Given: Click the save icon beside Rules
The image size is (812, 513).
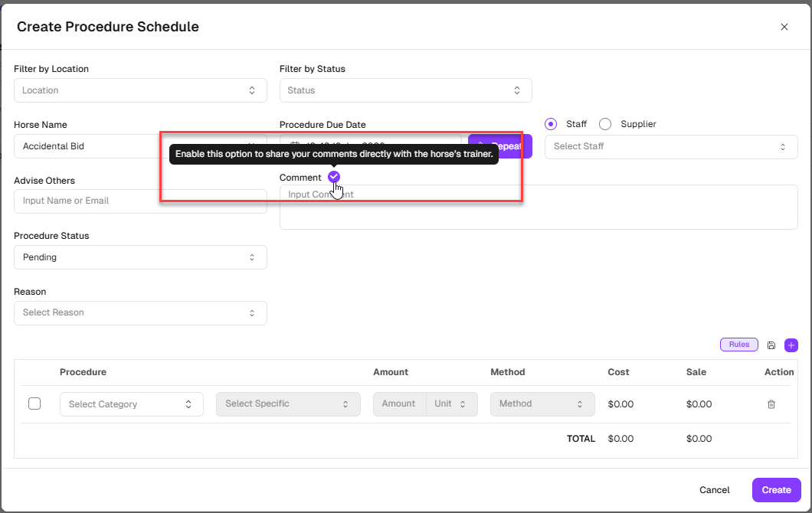Looking at the screenshot, I should click(771, 345).
